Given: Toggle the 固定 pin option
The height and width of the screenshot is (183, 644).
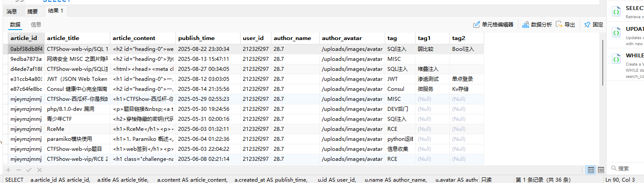Looking at the screenshot, I should point(594,25).
